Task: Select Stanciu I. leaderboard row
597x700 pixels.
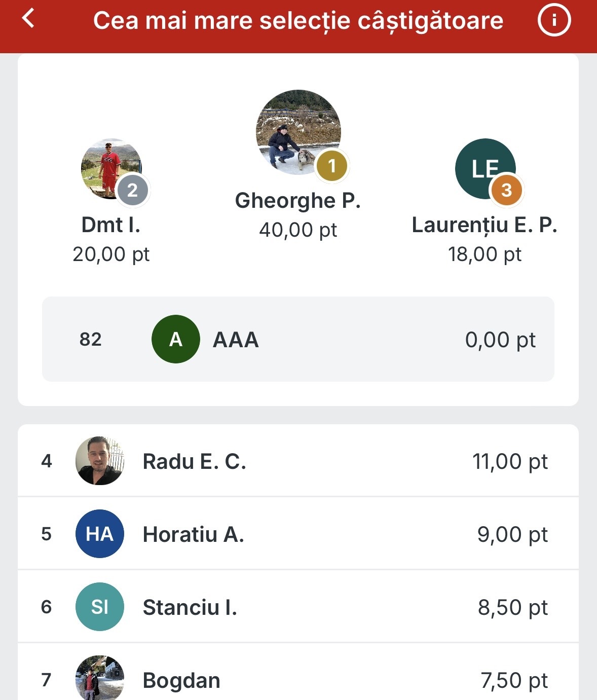Action: coord(298,607)
